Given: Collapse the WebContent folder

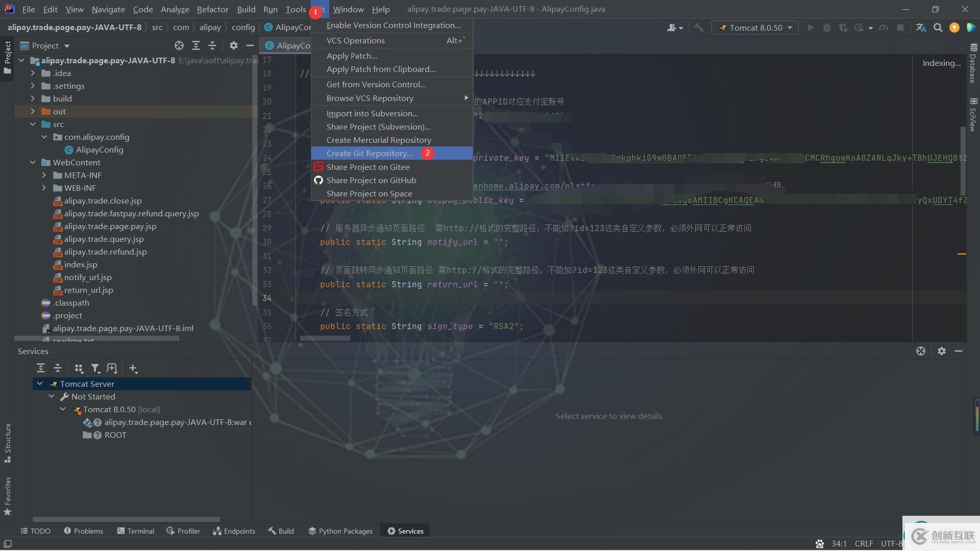Looking at the screenshot, I should tap(33, 162).
